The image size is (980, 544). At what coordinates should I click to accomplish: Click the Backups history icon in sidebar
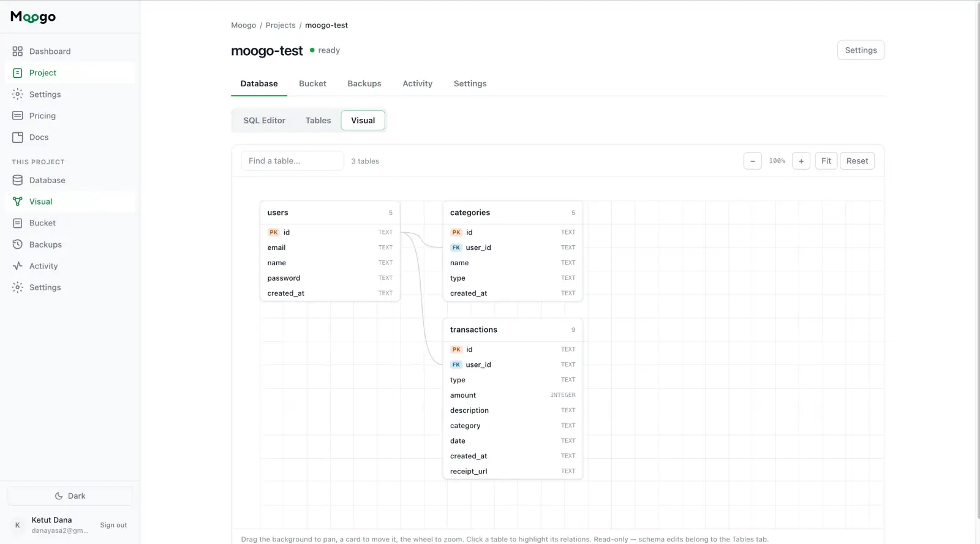[18, 244]
